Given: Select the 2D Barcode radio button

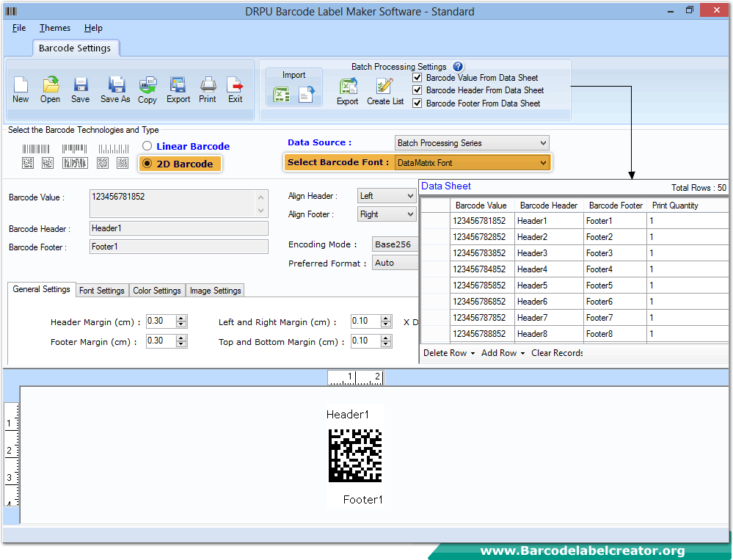Looking at the screenshot, I should [147, 164].
